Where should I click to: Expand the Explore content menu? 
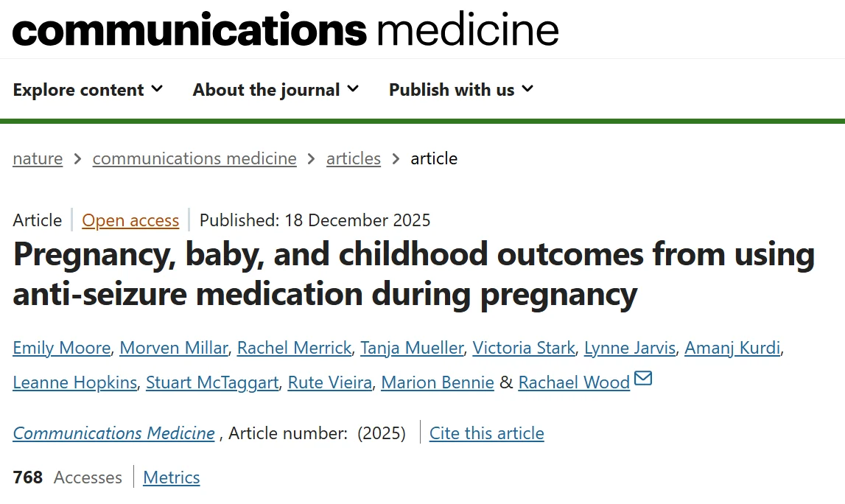88,90
